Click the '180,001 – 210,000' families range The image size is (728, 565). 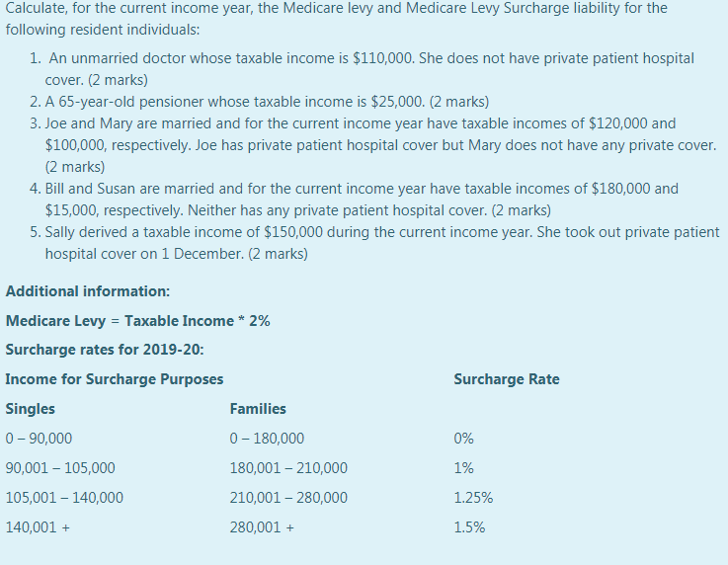point(288,468)
